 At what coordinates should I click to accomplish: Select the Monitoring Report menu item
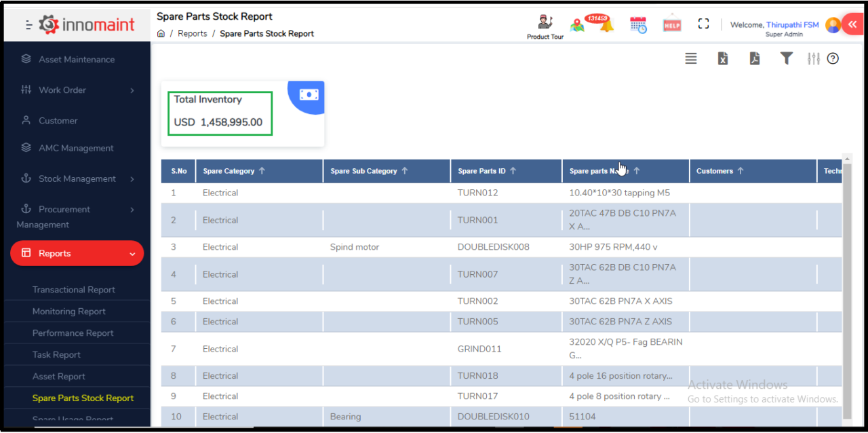click(x=70, y=311)
